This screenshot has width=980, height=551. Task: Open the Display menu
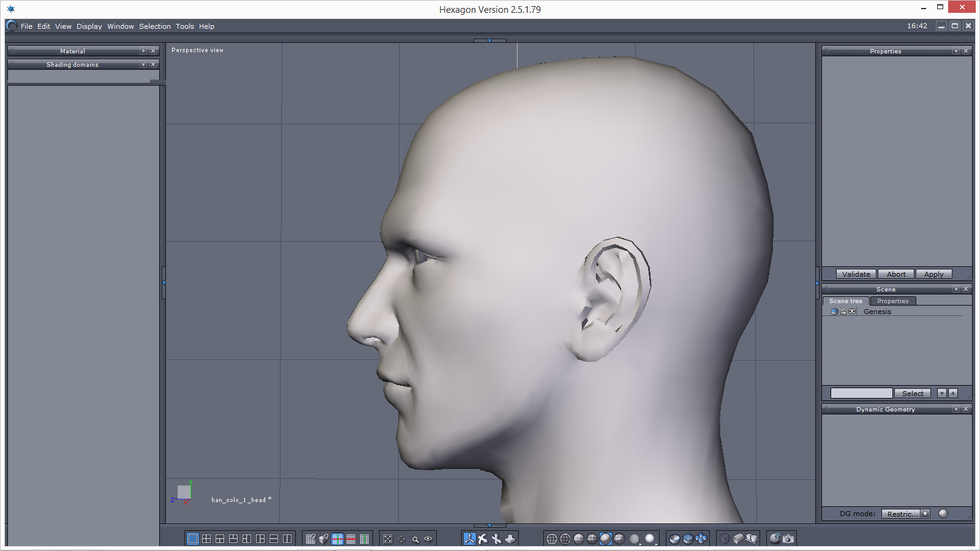(89, 26)
